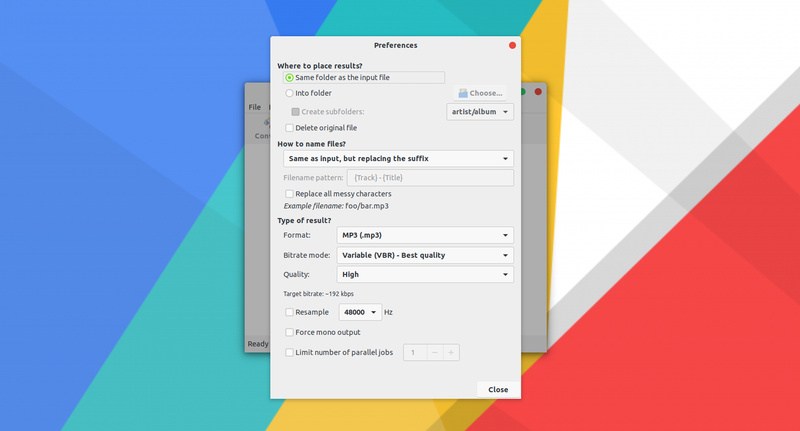Expand the file naming scheme dropdown

pos(397,158)
